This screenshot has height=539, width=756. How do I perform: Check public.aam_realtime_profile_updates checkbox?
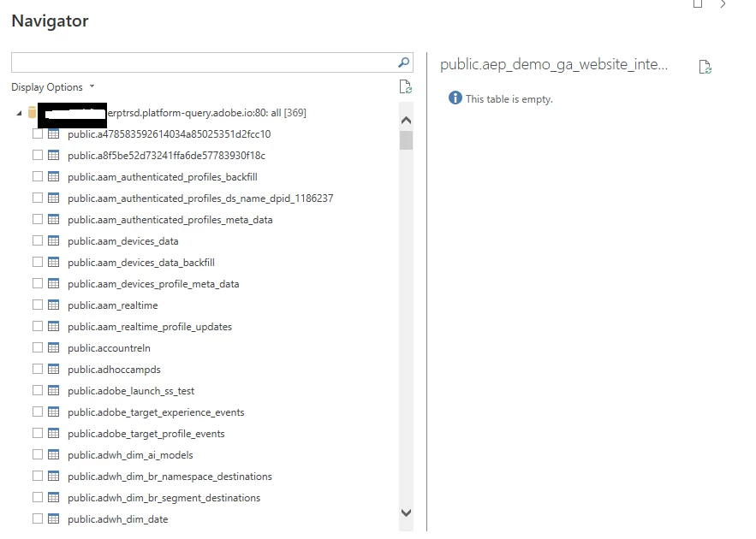coord(38,326)
